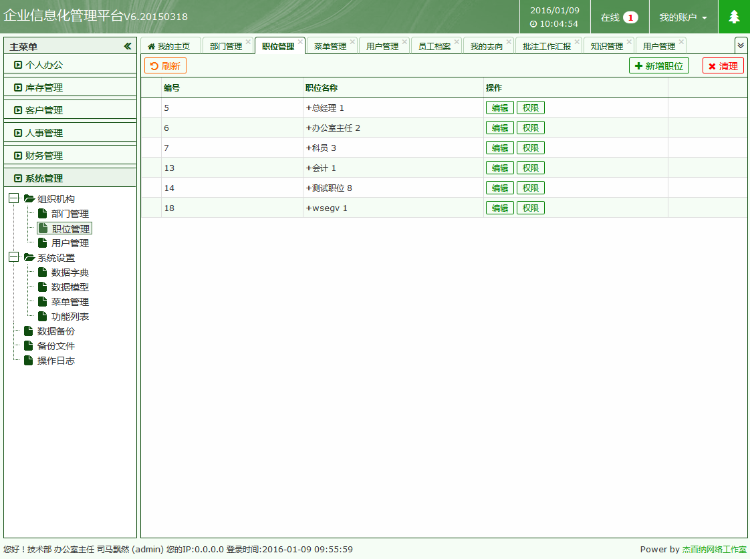This screenshot has height=559, width=750.
Task: Switch to the 知识管理 tab
Action: click(x=606, y=46)
